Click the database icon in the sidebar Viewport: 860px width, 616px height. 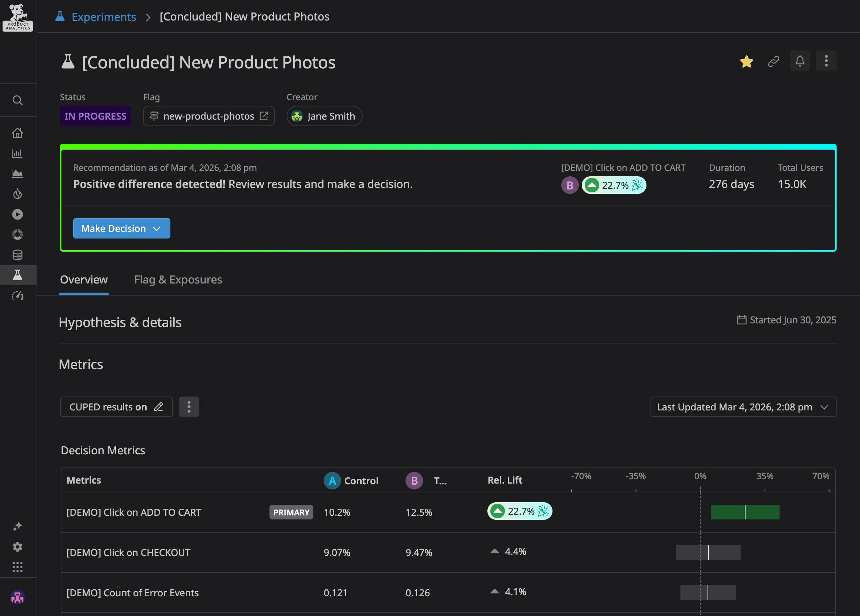point(18,255)
